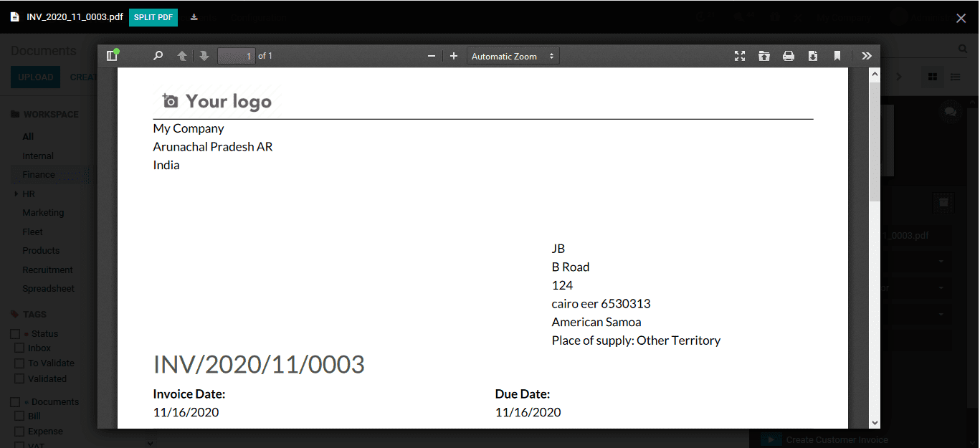The image size is (980, 448).
Task: Click the 'Due Date:' label
Action: tap(523, 394)
